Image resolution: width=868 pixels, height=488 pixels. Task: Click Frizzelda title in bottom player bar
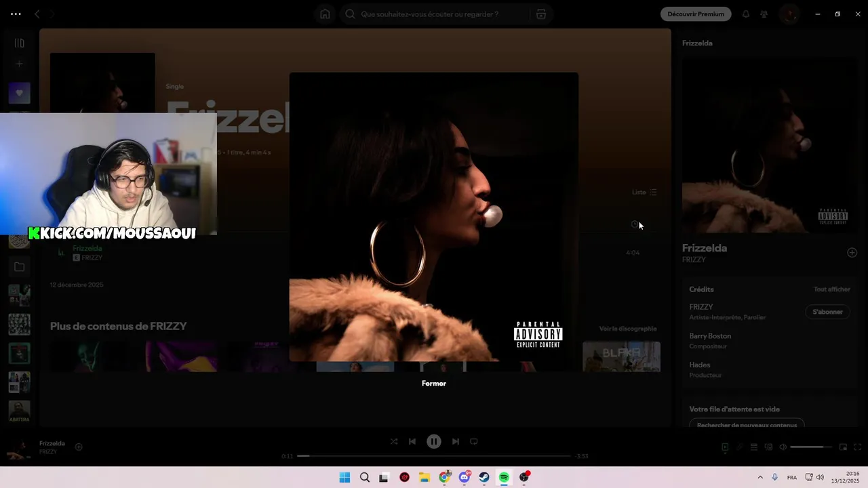click(52, 443)
